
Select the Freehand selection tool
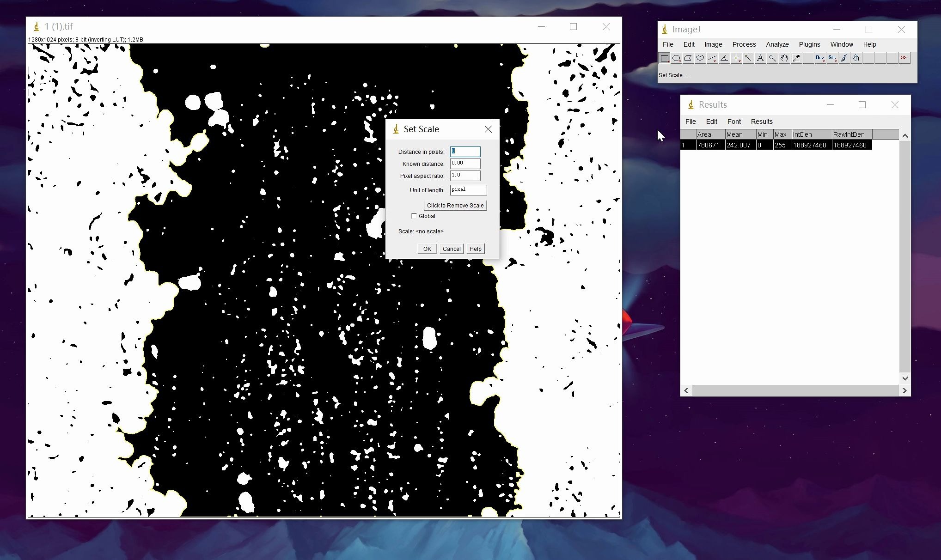(x=700, y=58)
